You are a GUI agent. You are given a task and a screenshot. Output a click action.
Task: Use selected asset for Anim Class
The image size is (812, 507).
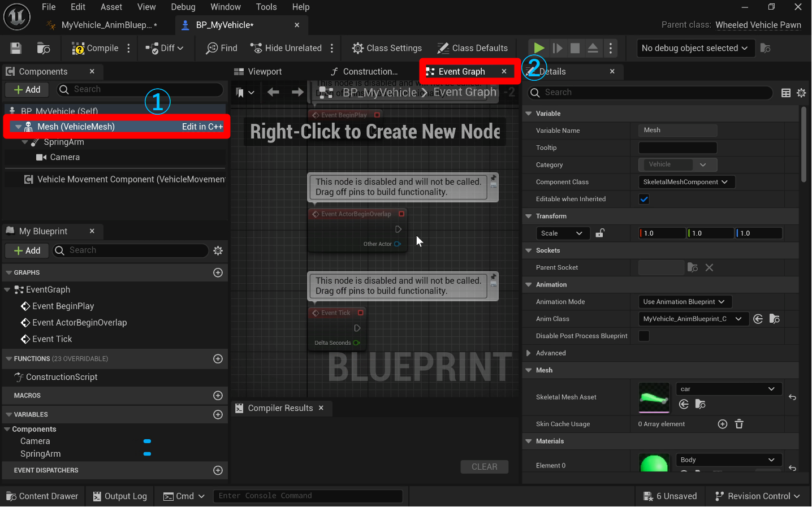(x=758, y=319)
